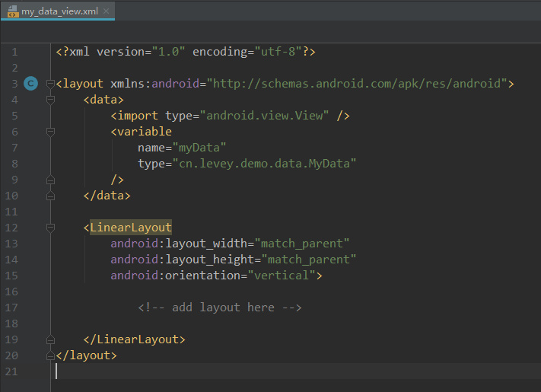The image size is (541, 392).
Task: Click the schemas.android.com namespace URL string
Action: 357,84
